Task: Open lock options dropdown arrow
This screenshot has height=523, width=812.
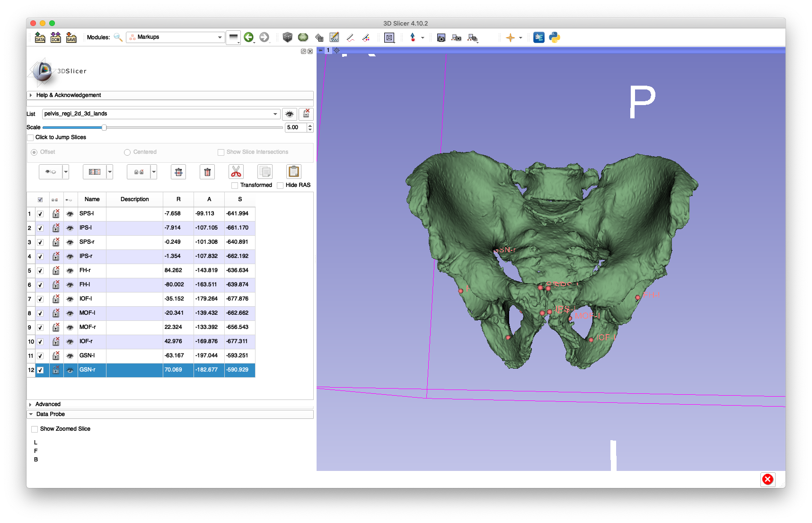Action: 154,172
